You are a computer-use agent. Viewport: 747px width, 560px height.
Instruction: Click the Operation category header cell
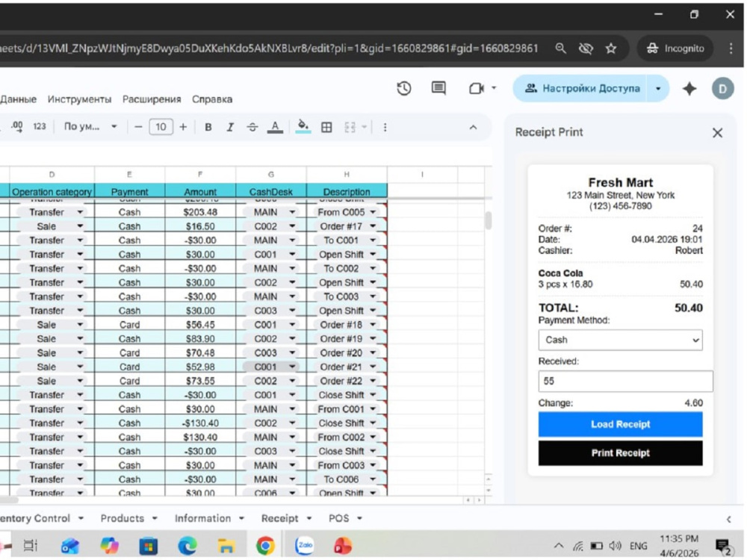coord(52,192)
